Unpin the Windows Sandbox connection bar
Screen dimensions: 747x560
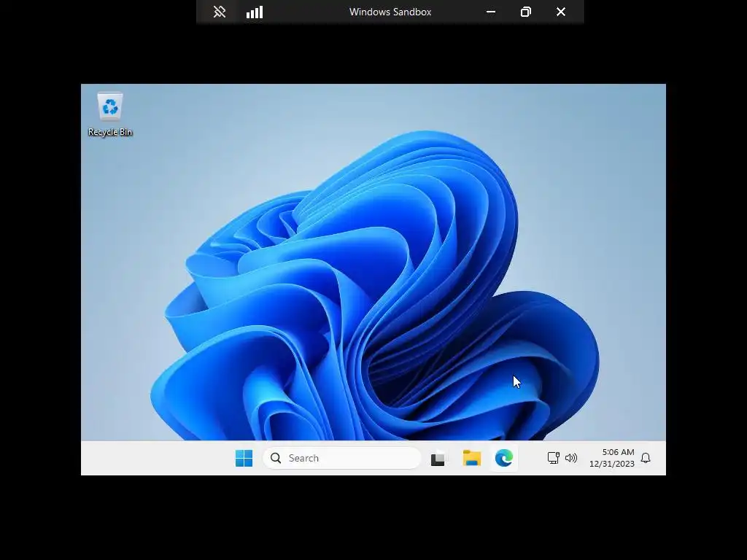[x=219, y=12]
